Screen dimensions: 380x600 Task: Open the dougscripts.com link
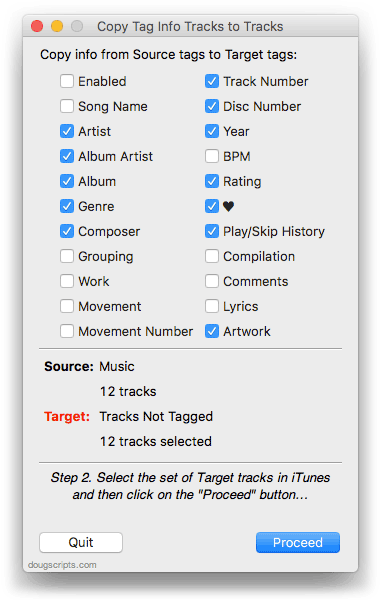click(x=62, y=565)
